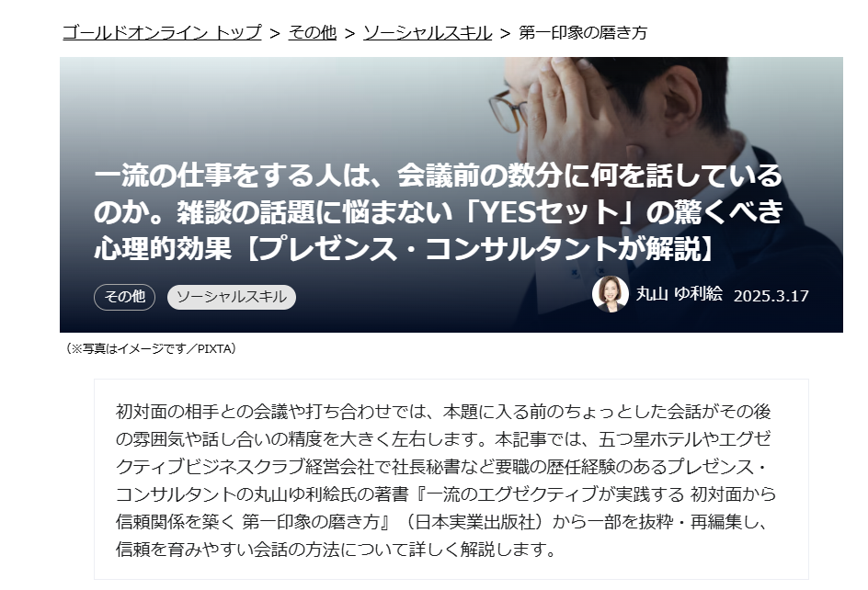Viewport: 868px width, 590px height.
Task: Click the arrow separator after ゴールドオンライン トップ
Action: (275, 33)
